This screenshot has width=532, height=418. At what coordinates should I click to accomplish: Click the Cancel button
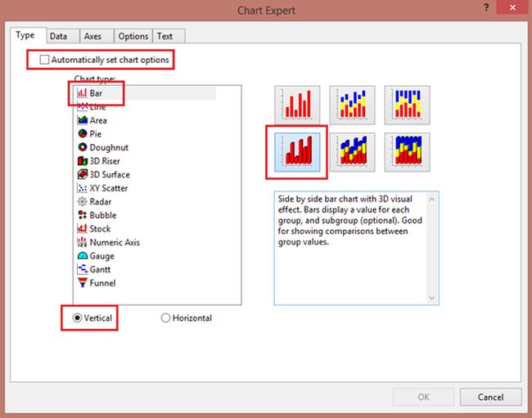click(490, 397)
